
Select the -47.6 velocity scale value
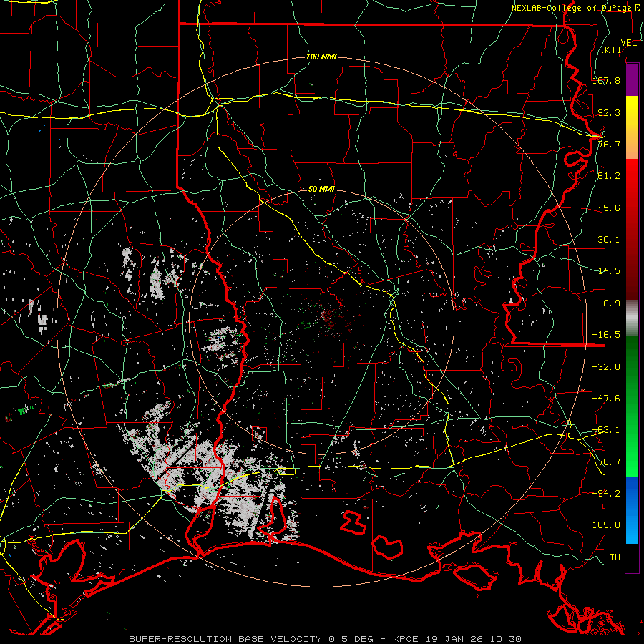[x=606, y=399]
